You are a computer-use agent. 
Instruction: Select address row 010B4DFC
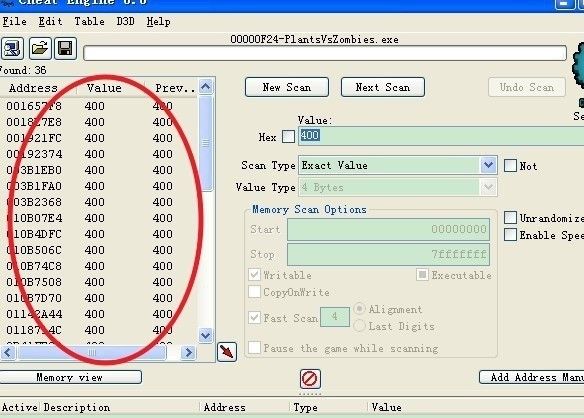pyautogui.click(x=99, y=234)
